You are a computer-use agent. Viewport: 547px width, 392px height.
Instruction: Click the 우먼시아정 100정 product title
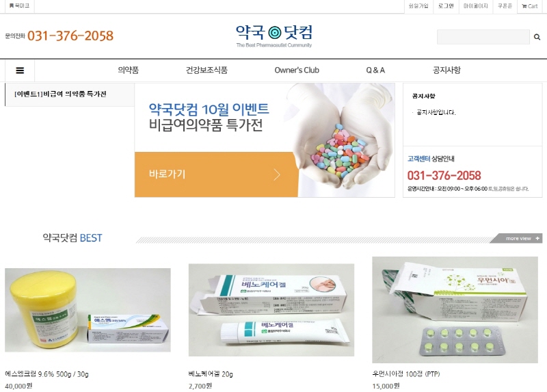point(406,374)
